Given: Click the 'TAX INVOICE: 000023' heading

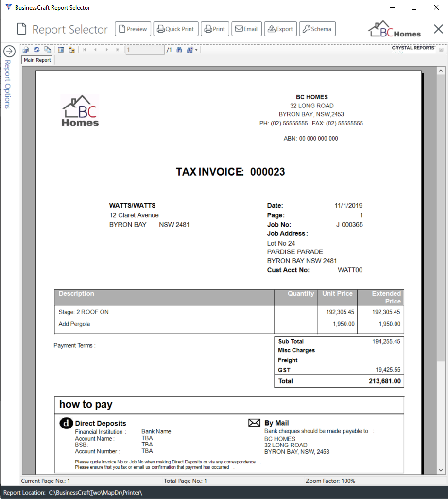Looking at the screenshot, I should (x=230, y=172).
